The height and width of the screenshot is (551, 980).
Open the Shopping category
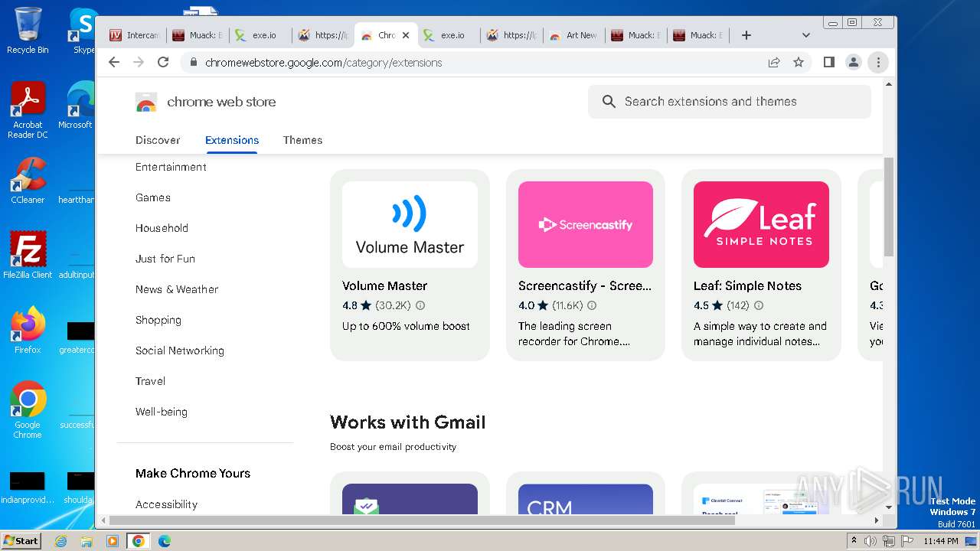[158, 320]
